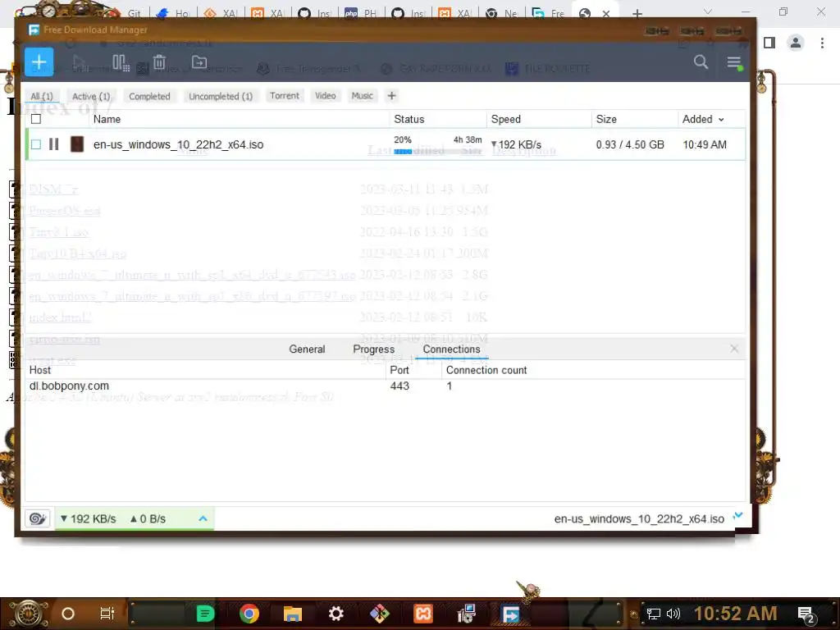Open the Progress details tab

[374, 349]
